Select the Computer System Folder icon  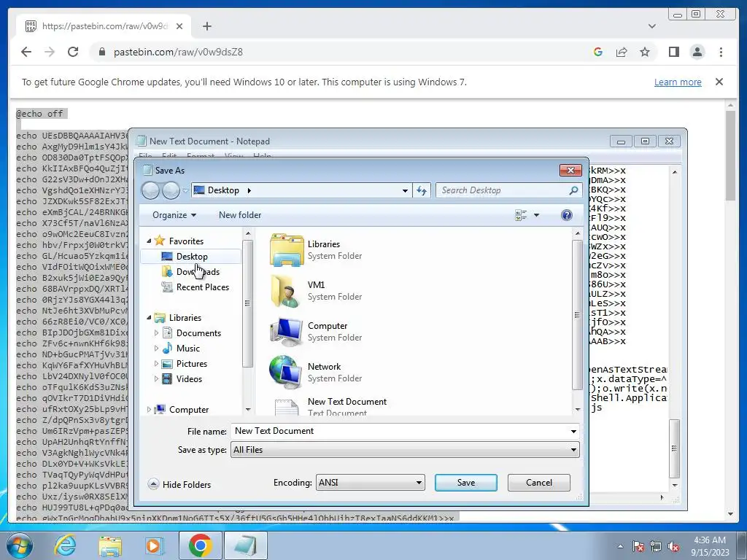[287, 332]
